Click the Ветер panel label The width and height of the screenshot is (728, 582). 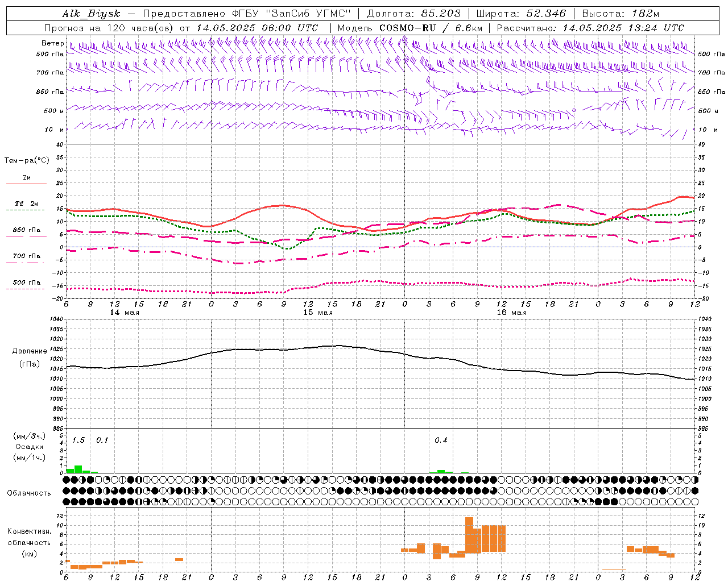pos(53,43)
